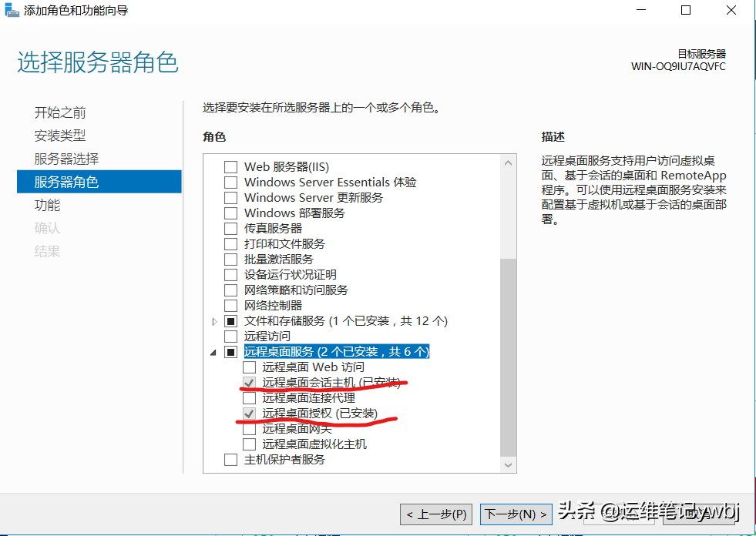Click the roles list scroll-down arrow
This screenshot has width=756, height=536.
point(508,465)
